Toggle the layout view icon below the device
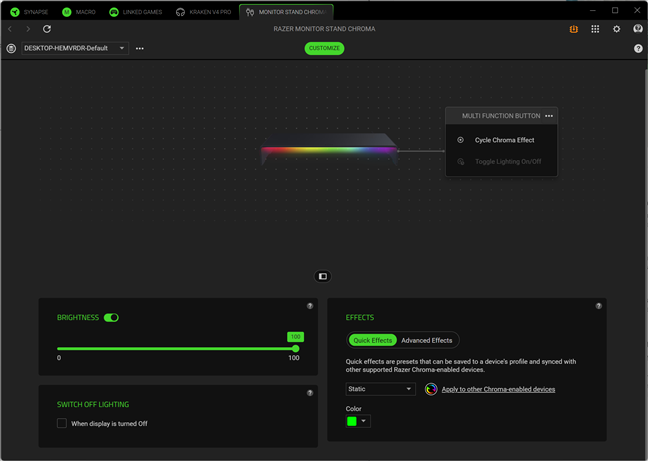Viewport: 648px width, 461px height. 323,276
